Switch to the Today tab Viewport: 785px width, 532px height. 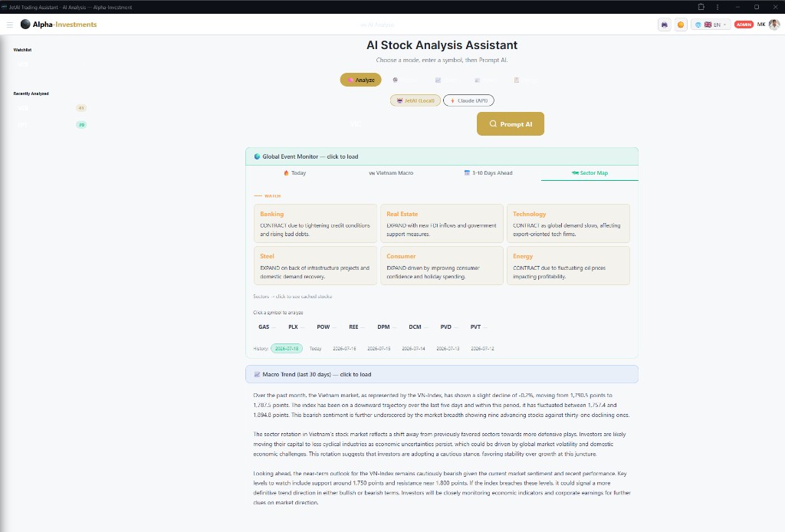click(294, 172)
